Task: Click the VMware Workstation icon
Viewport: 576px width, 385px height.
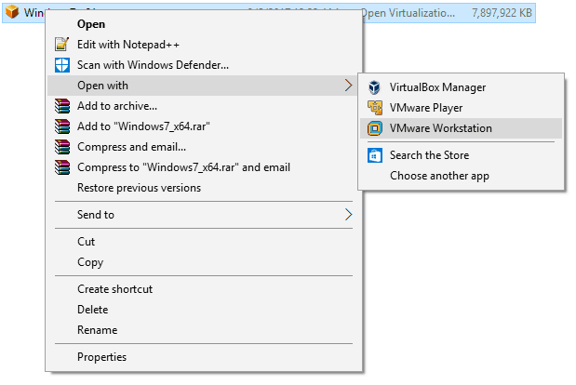Action: 375,129
